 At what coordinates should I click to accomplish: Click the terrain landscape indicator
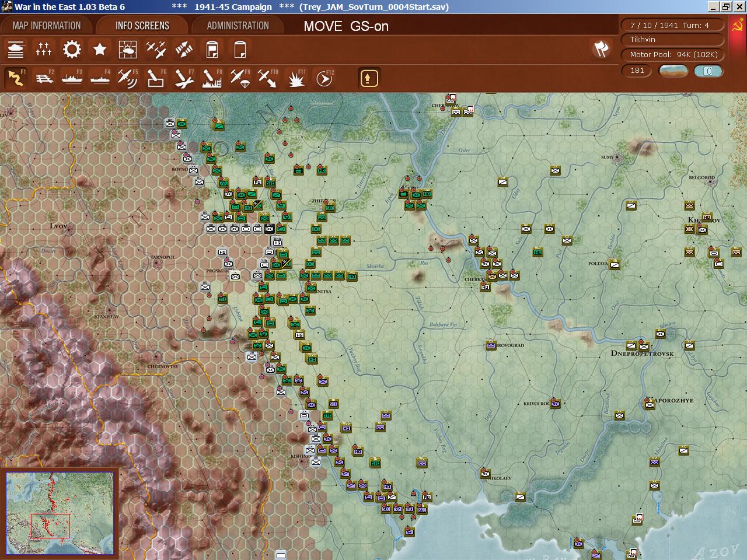pyautogui.click(x=673, y=71)
